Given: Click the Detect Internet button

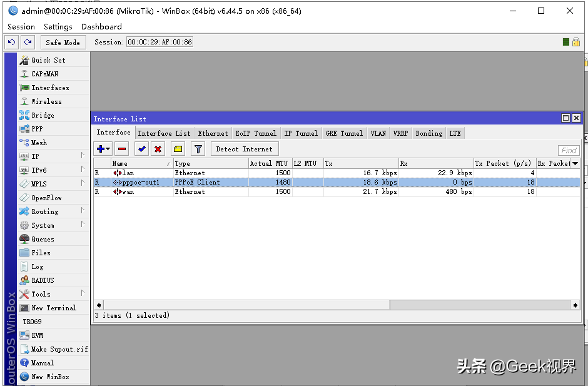Looking at the screenshot, I should pos(245,149).
